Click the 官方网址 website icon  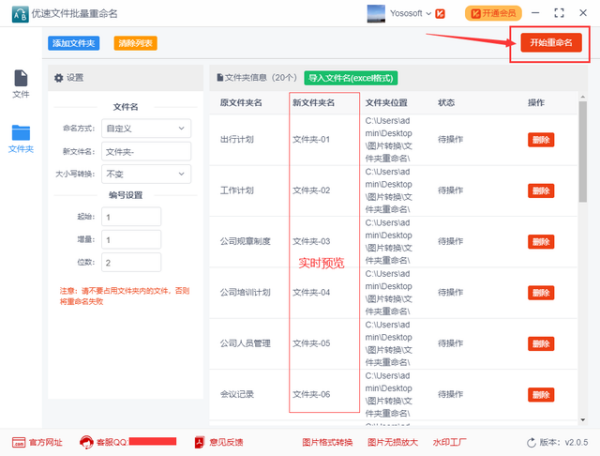[18, 442]
